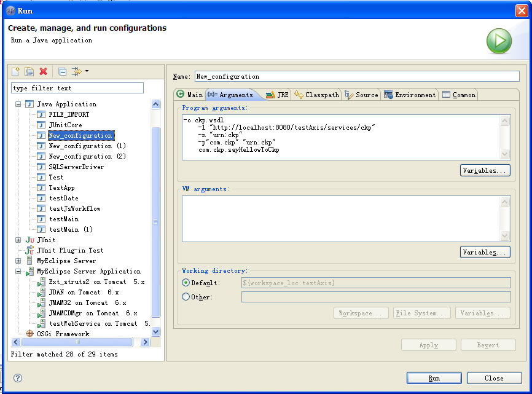Click the green Run arrow icon at top right
532x394 pixels.
coord(499,41)
